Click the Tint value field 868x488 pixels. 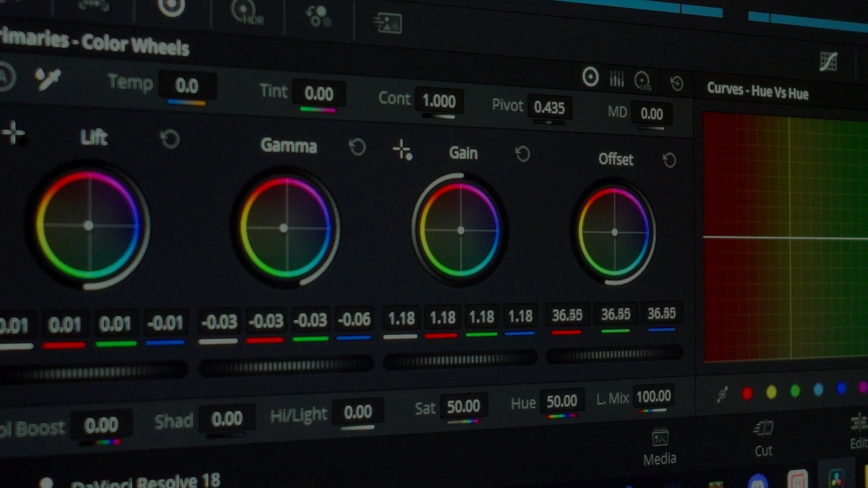click(319, 94)
